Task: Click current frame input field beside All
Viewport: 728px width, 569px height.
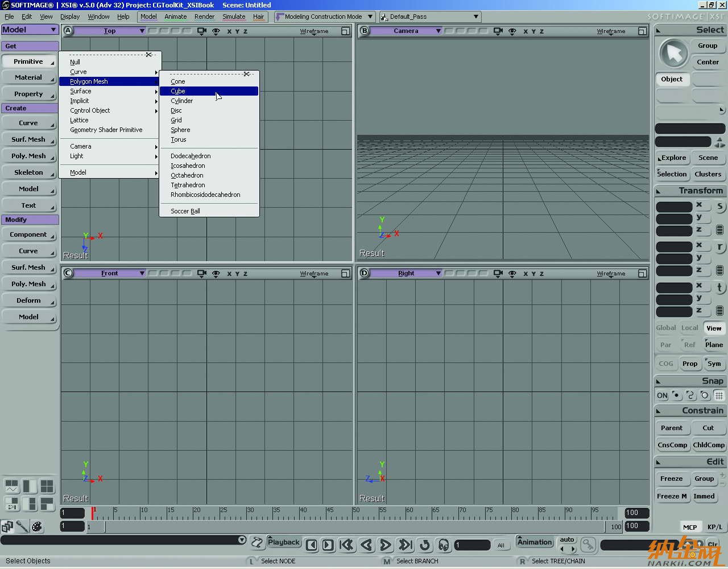Action: [x=473, y=545]
